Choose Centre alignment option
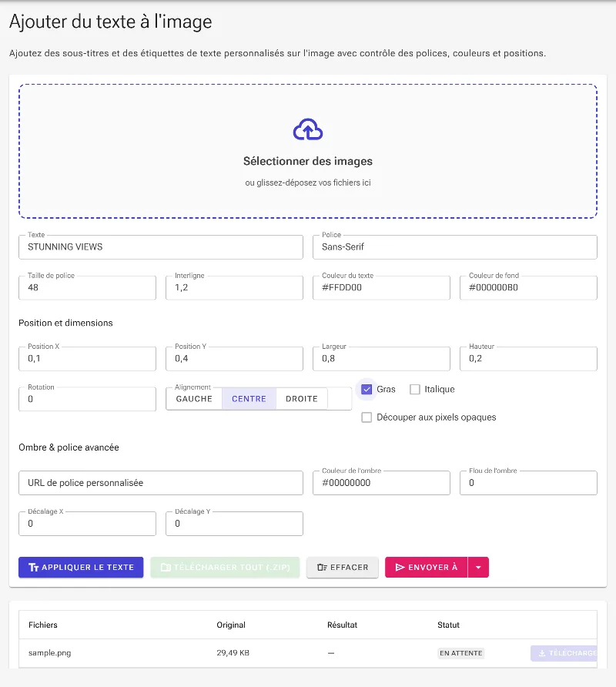 249,399
